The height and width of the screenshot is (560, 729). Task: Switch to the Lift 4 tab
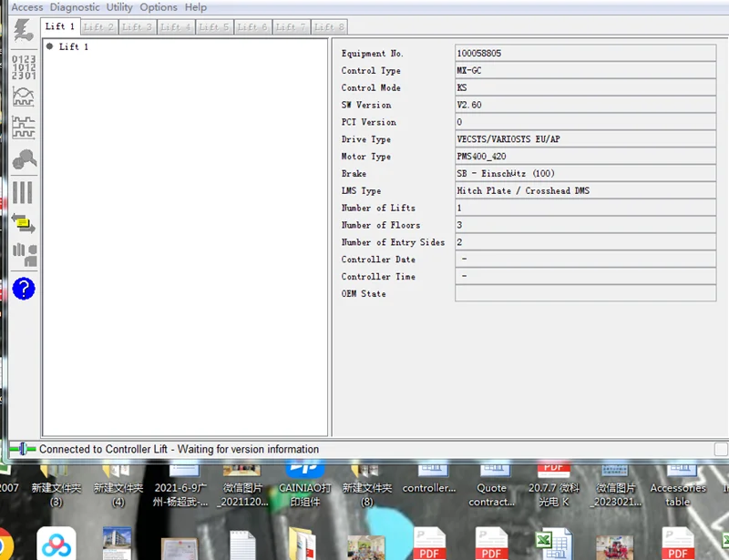click(176, 27)
